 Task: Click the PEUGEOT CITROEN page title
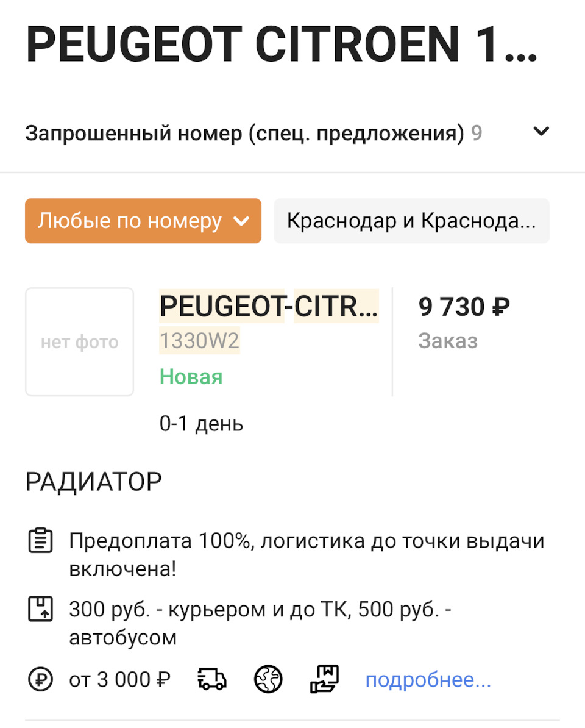[282, 43]
